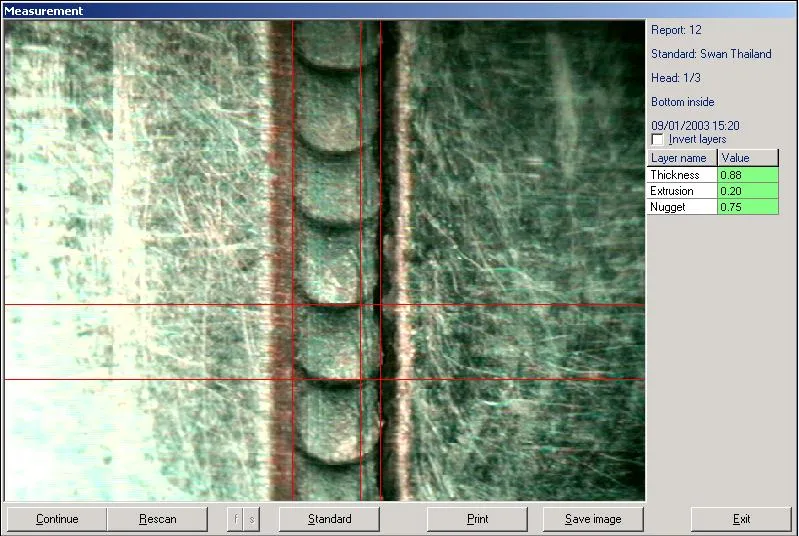
Task: Click the Value column header
Action: (748, 158)
